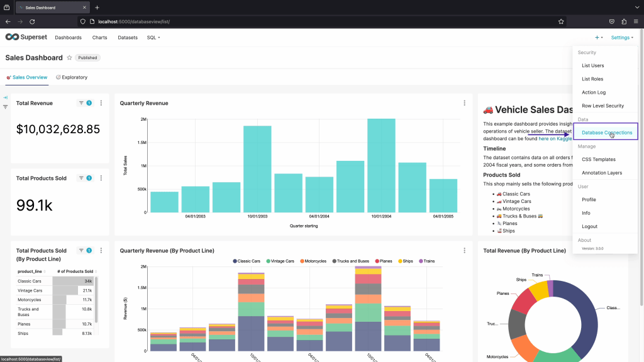
Task: Select Database Connections from Settings menu
Action: 606,133
